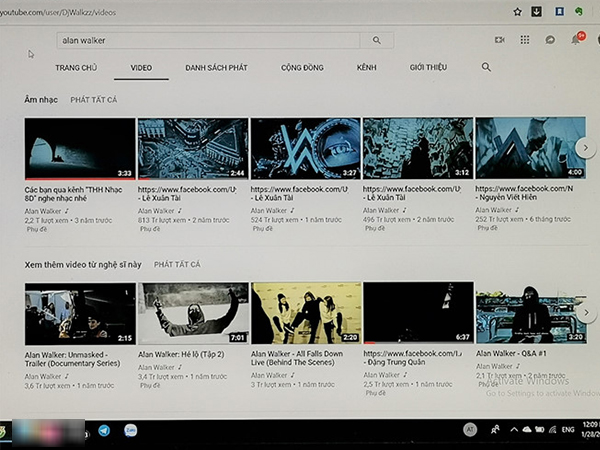Open the notifications bell icon

pyautogui.click(x=576, y=39)
